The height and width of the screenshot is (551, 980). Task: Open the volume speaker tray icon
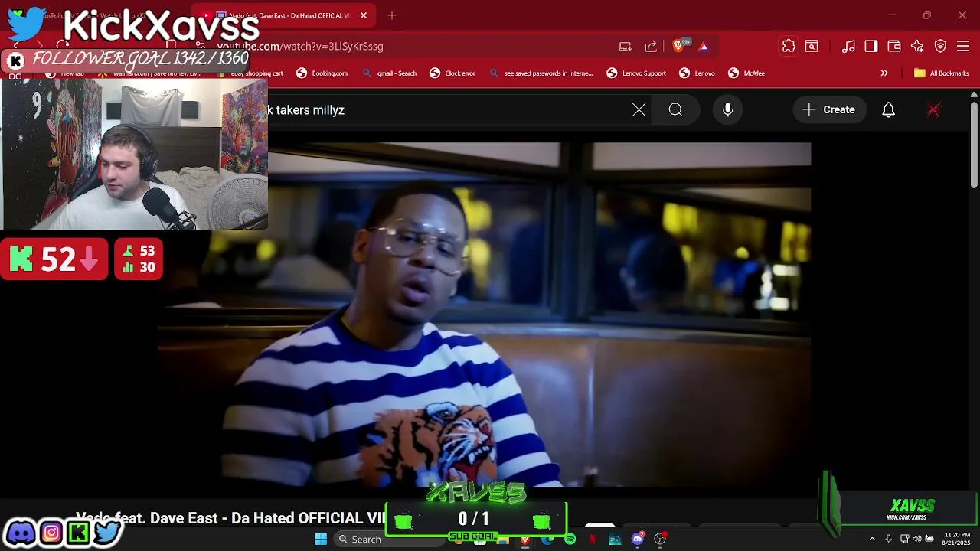point(917,539)
